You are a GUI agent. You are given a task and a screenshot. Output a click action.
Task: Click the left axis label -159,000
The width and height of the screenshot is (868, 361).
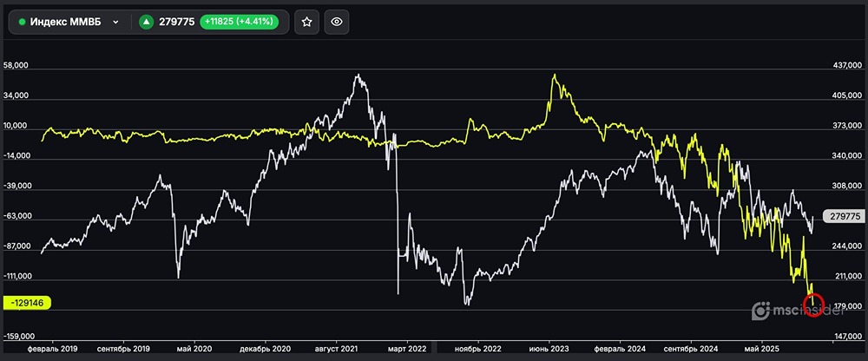pos(18,336)
